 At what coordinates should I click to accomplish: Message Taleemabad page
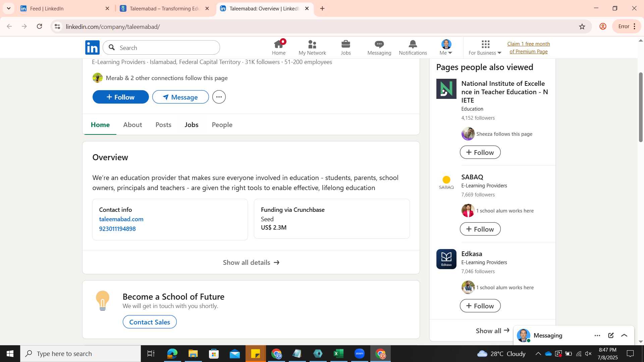[180, 97]
